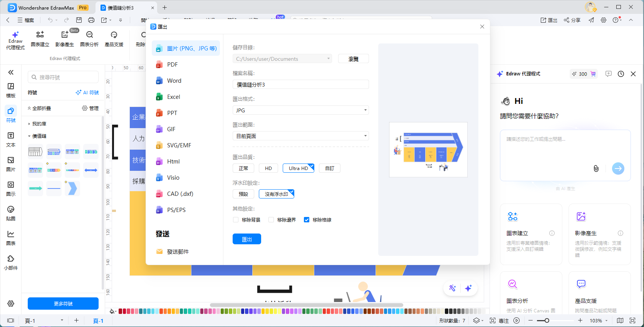Open settings gear at sidebar bottom
This screenshot has height=327, width=644.
tap(11, 304)
